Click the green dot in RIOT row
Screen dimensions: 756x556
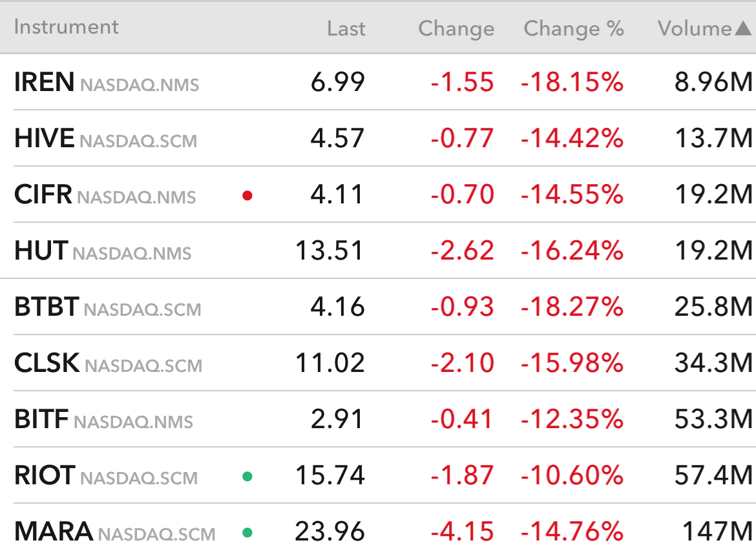coord(247,477)
